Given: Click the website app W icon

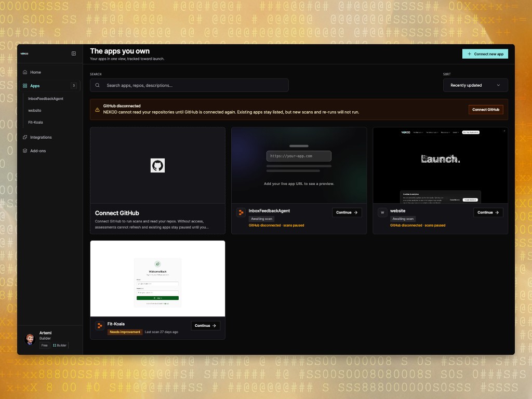Looking at the screenshot, I should pyautogui.click(x=382, y=212).
